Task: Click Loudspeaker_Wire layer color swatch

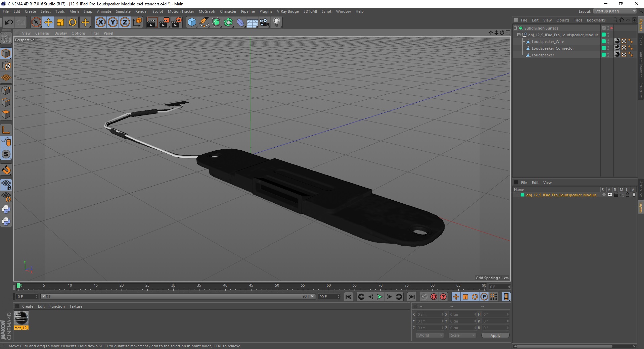Action: [603, 41]
